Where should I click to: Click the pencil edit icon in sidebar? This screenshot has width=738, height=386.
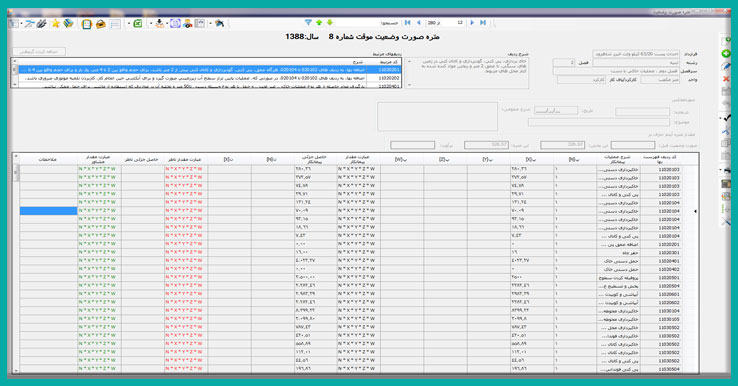click(x=726, y=66)
